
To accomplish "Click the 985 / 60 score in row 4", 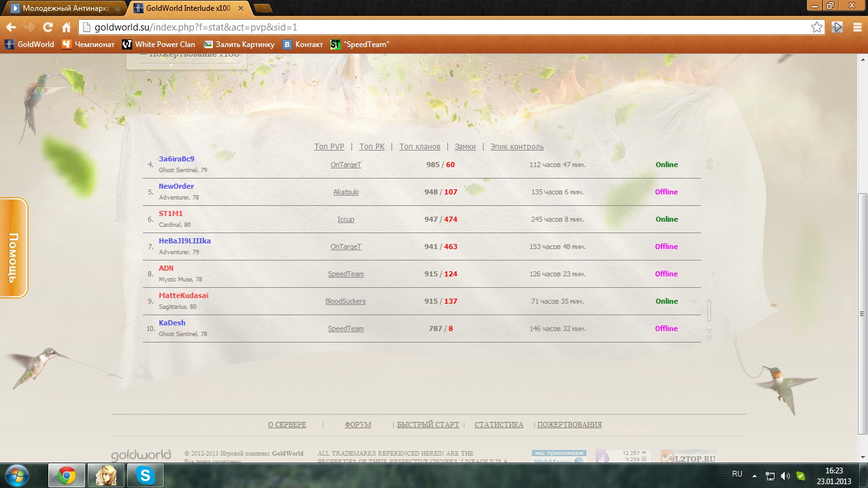I will pyautogui.click(x=440, y=165).
